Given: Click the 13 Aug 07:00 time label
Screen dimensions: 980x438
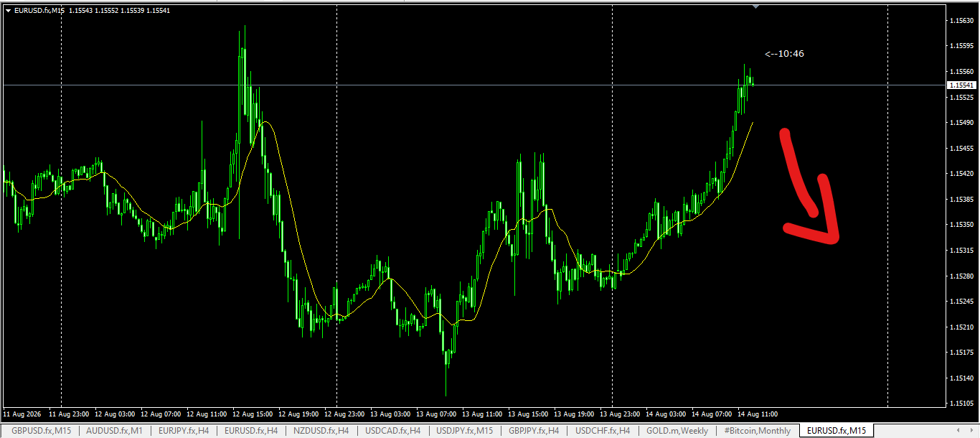Looking at the screenshot, I should tap(436, 414).
